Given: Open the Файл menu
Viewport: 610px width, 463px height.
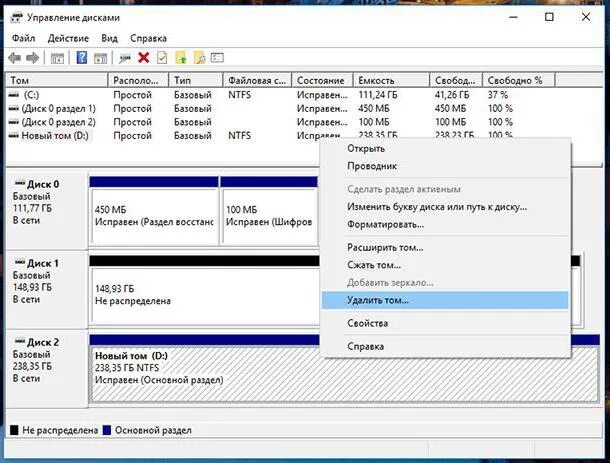Looking at the screenshot, I should 23,38.
